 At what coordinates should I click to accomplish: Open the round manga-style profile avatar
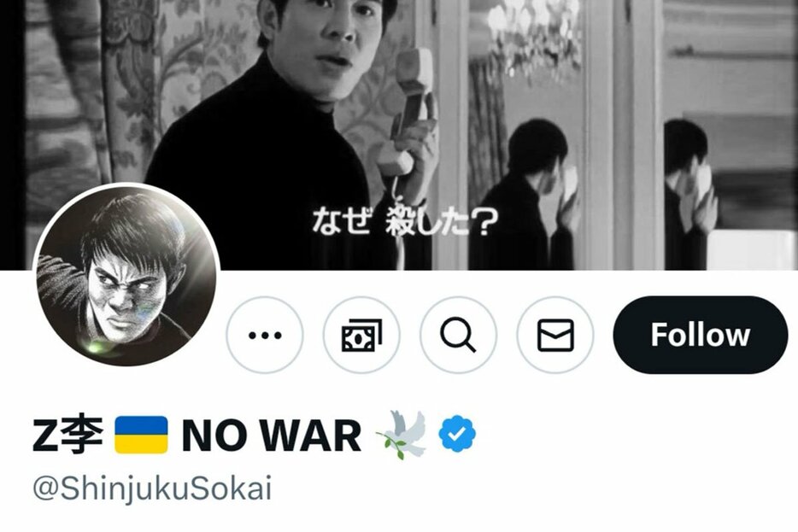126,276
